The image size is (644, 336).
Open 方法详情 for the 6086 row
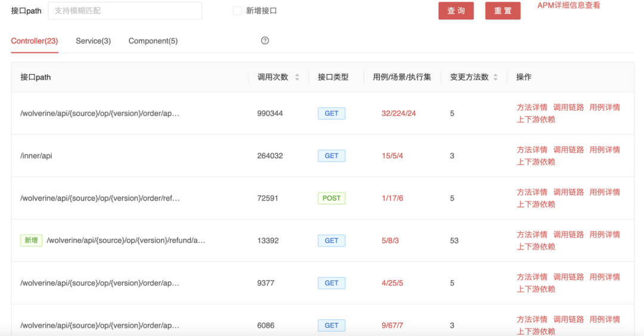click(x=532, y=319)
